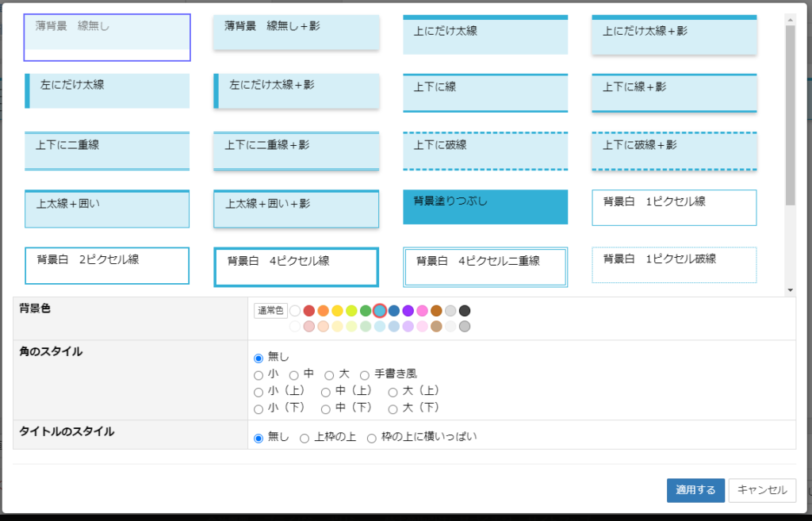Screen dimensions: 812x521
Task: Choose the 大（上） corner style option
Action: tap(393, 392)
